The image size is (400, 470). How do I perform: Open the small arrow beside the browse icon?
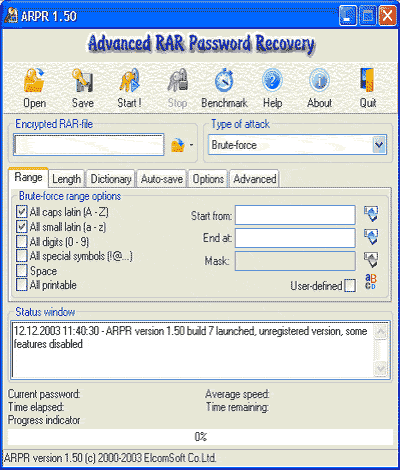click(x=191, y=145)
